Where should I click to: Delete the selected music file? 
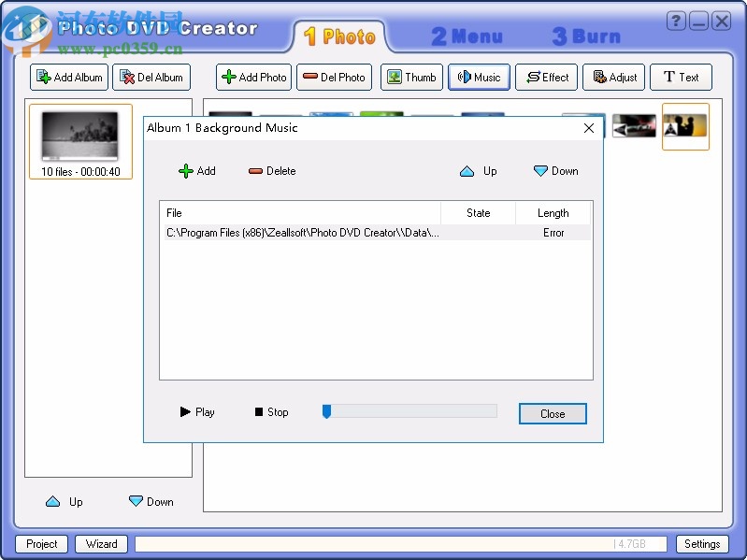272,171
